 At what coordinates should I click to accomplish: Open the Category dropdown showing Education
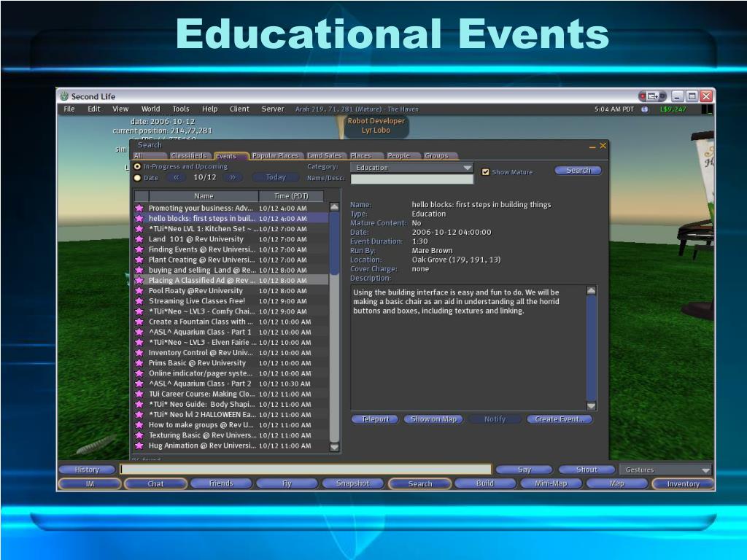(x=412, y=168)
